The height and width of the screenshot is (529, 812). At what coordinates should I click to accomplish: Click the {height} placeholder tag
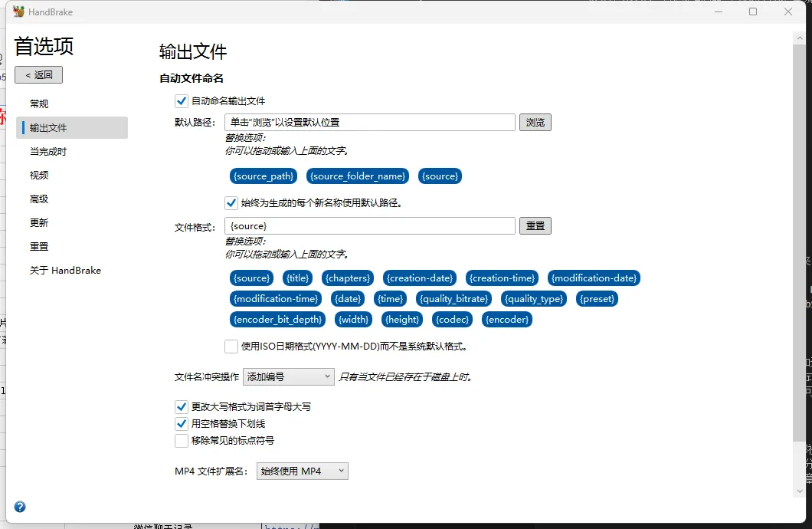[x=402, y=320]
